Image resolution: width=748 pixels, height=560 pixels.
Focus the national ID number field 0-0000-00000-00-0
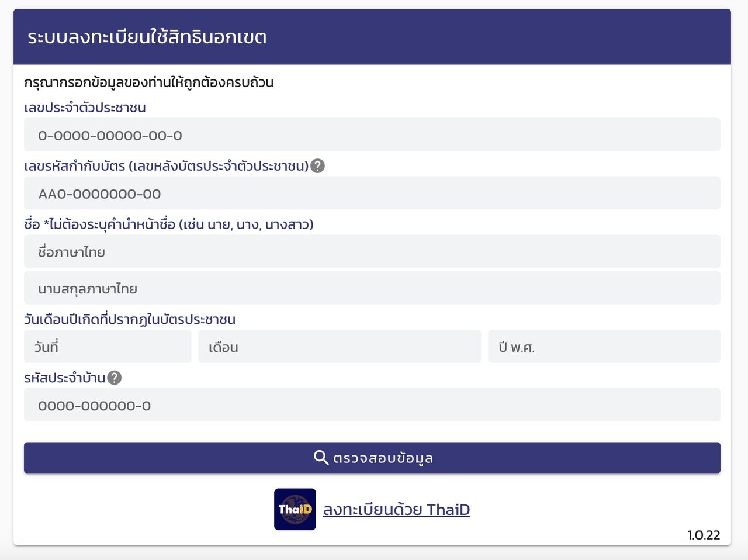[372, 135]
